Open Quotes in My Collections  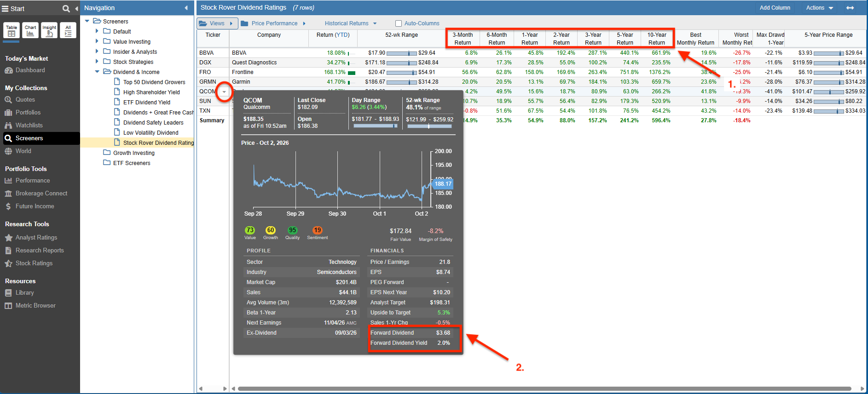coord(20,100)
